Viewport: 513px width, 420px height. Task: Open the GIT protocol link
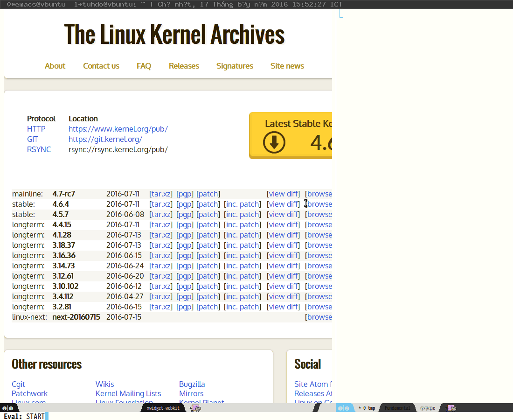tap(32, 139)
